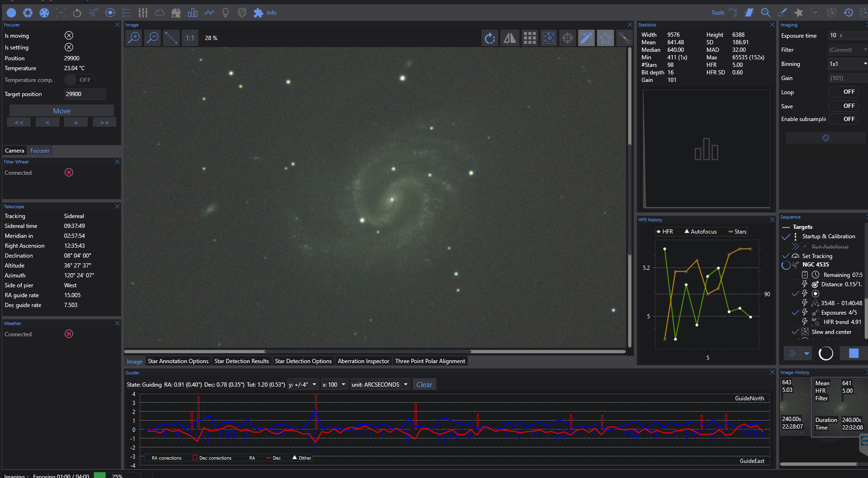868x478 pixels.
Task: Switch to the Camera tab
Action: [x=15, y=151]
